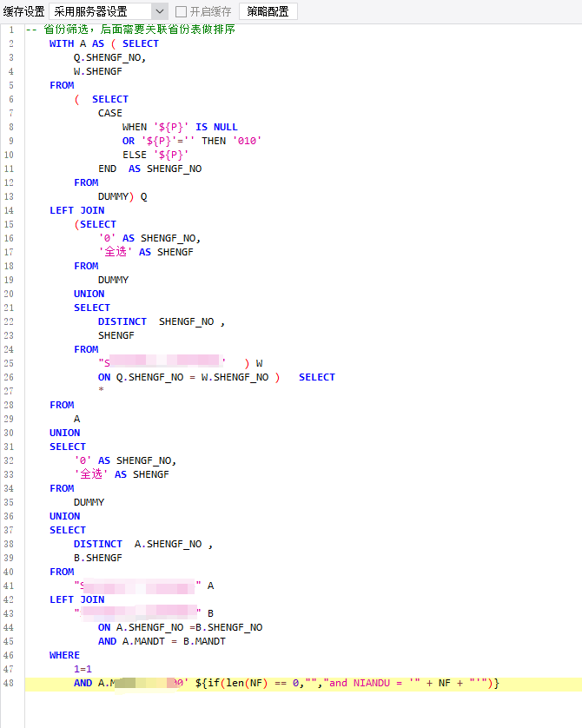Click the THEN '010' text
The width and height of the screenshot is (582, 728).
tap(232, 141)
